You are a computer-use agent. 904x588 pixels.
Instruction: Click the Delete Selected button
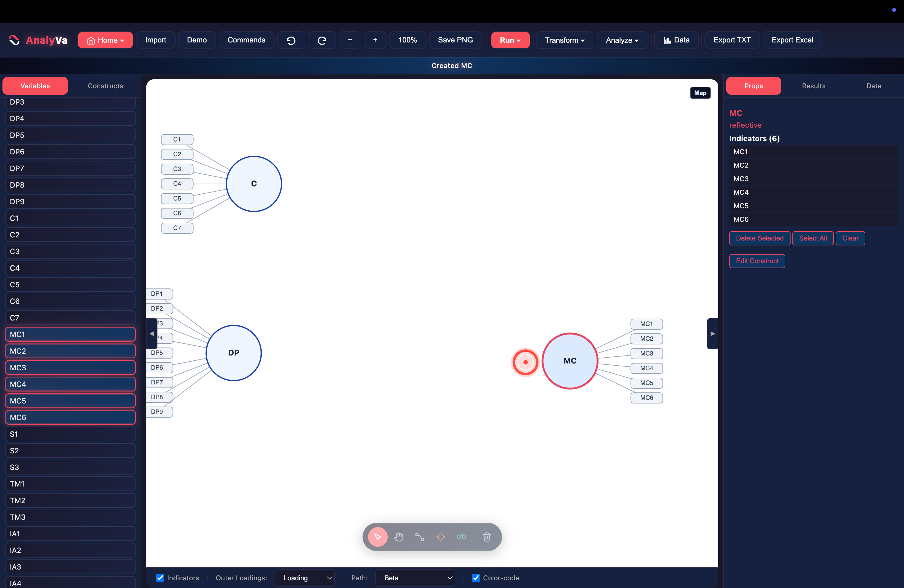tap(760, 238)
